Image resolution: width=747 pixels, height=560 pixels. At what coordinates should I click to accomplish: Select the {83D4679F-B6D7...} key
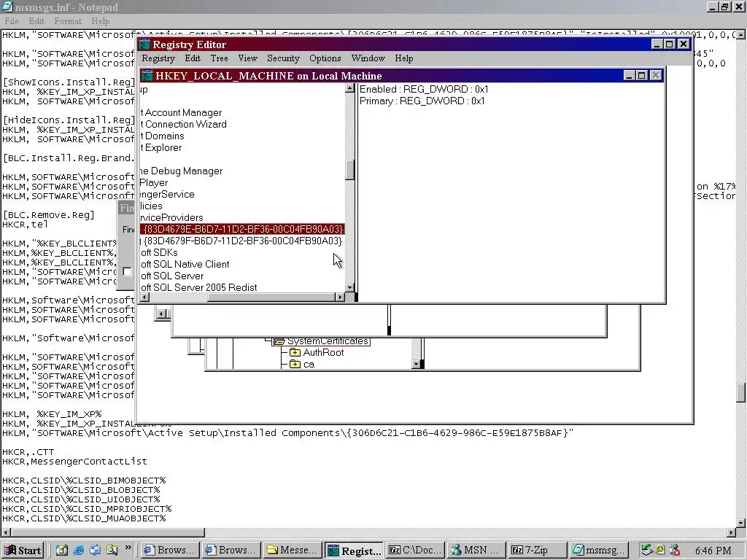pos(241,241)
